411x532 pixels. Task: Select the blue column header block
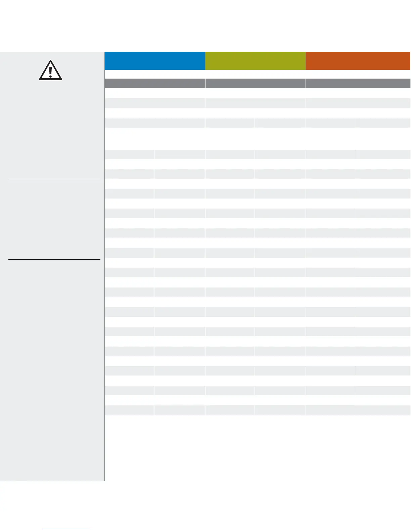point(155,60)
